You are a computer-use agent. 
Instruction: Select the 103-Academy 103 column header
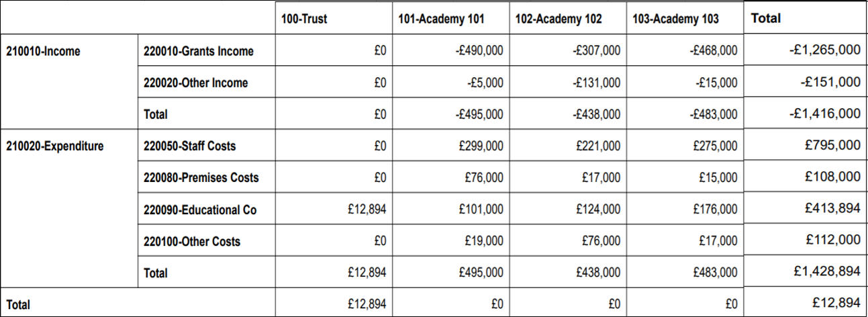click(675, 19)
